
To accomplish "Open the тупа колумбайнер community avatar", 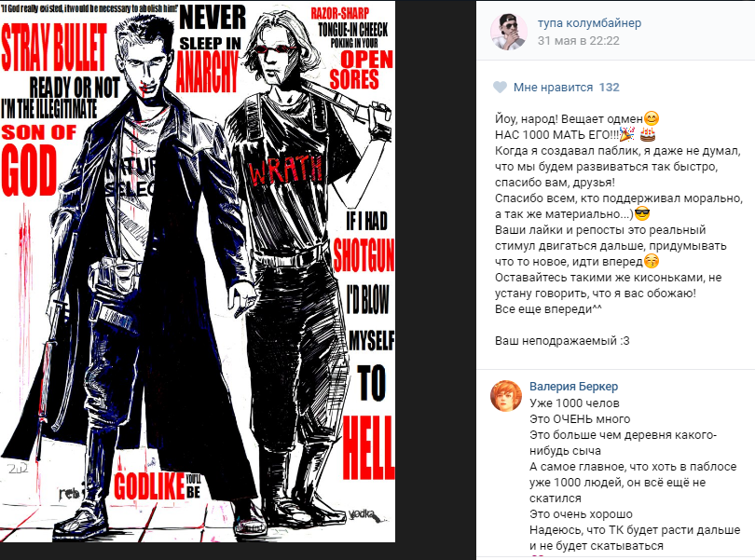I will tap(509, 32).
